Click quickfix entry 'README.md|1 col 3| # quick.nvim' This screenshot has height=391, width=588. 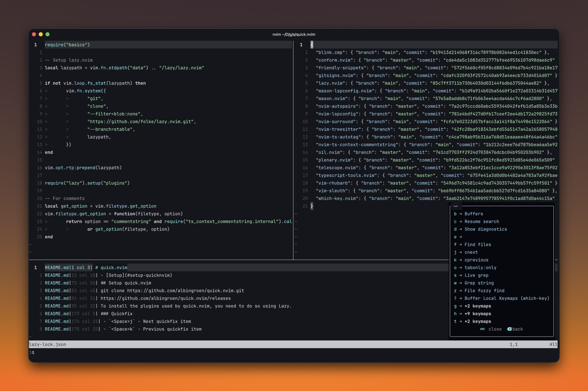[86, 267]
